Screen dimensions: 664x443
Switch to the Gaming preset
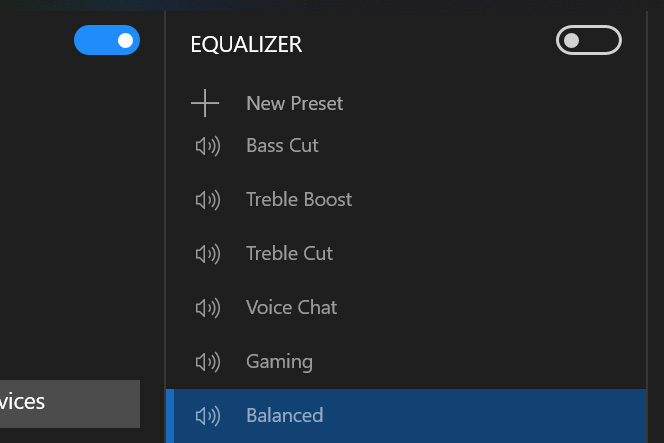pos(279,362)
